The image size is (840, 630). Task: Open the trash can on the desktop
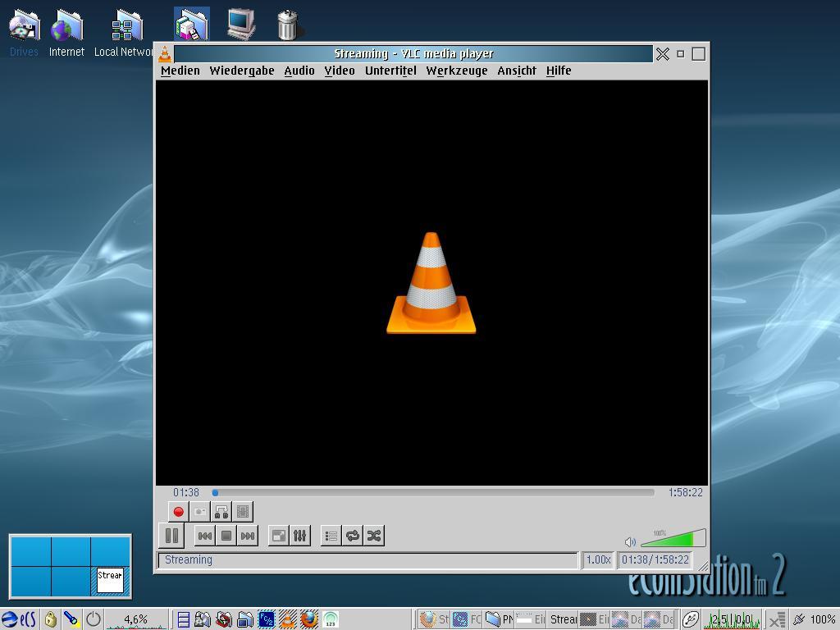click(288, 25)
